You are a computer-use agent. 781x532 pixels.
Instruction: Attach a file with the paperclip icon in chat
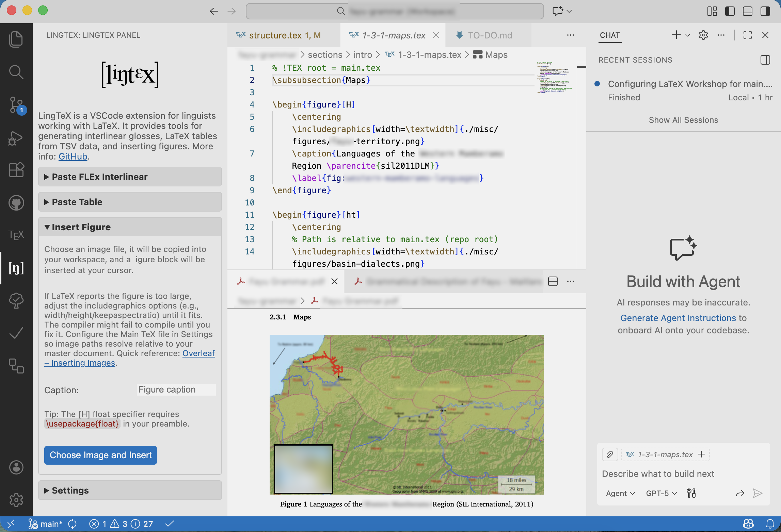[x=610, y=454]
